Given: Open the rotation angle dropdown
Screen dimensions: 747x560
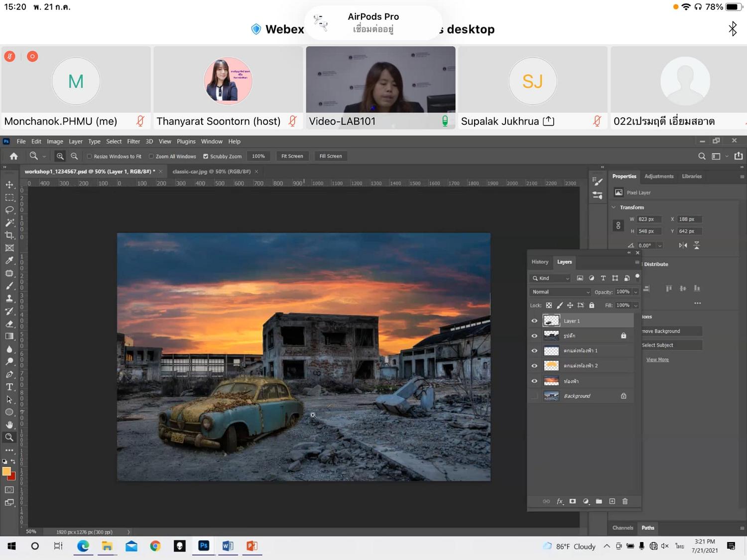Looking at the screenshot, I should coord(660,245).
